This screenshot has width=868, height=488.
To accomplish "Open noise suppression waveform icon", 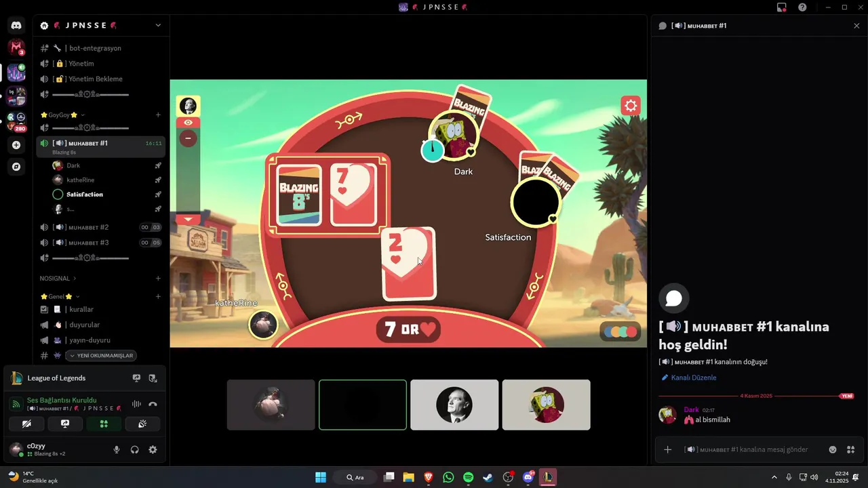I will (x=136, y=404).
